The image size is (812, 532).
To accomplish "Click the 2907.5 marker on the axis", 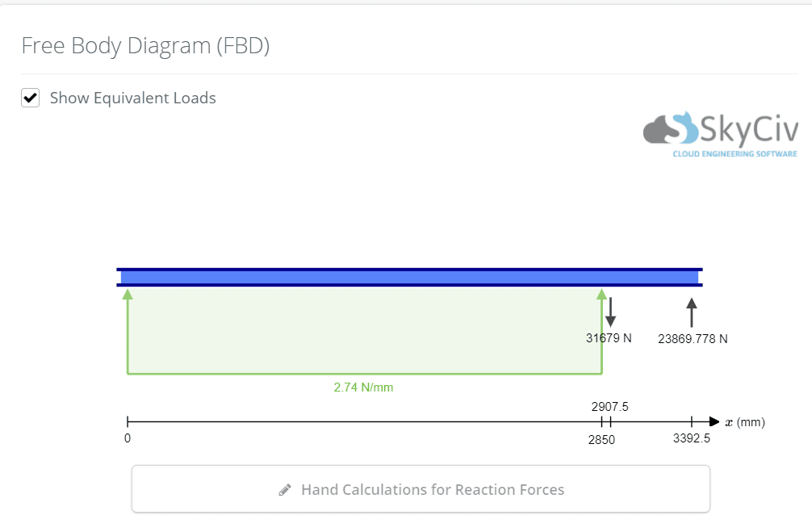I will 610,421.
